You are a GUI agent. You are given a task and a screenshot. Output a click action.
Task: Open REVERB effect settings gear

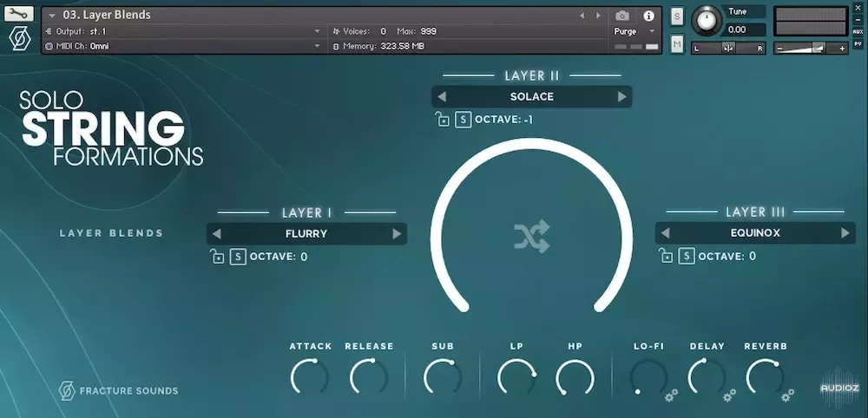[787, 395]
